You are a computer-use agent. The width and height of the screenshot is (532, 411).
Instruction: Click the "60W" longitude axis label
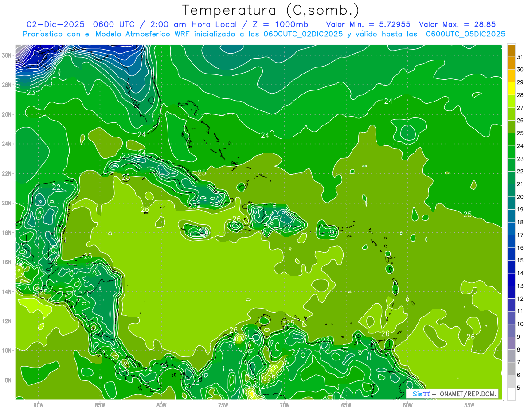pos(408,406)
